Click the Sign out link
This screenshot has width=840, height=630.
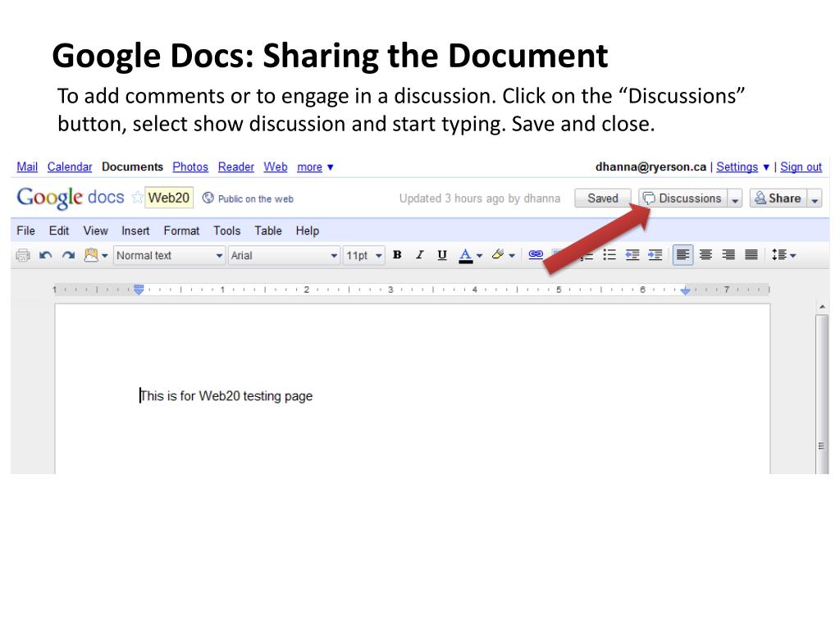[x=801, y=167]
